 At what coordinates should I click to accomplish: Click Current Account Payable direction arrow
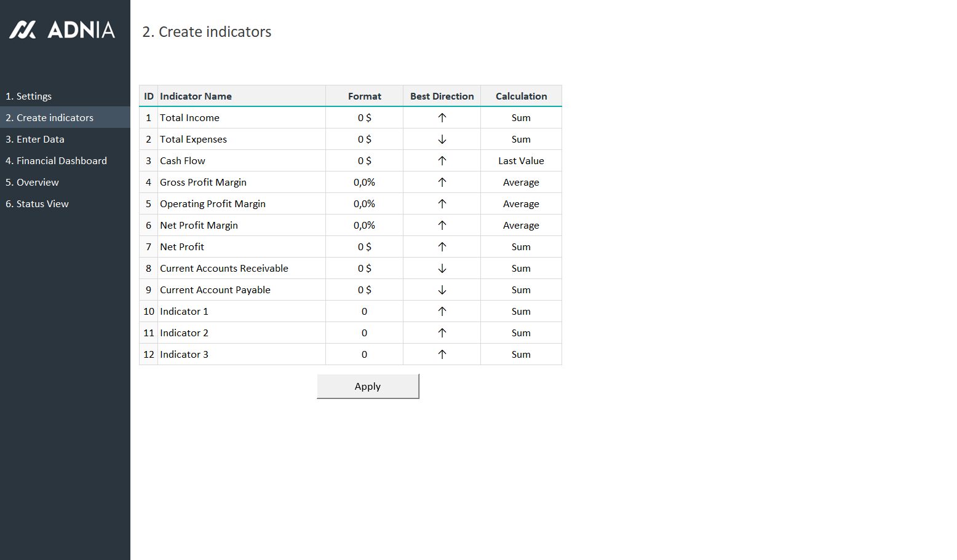click(442, 290)
